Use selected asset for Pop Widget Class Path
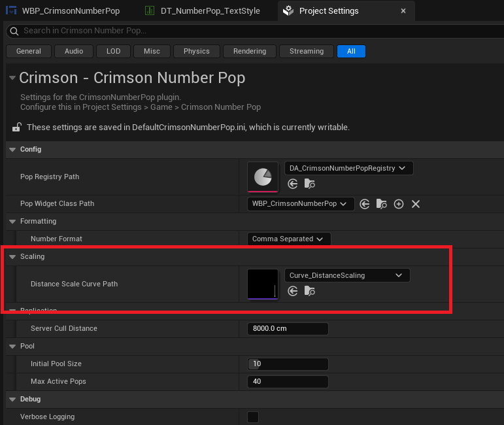This screenshot has width=504, height=425. 365,204
